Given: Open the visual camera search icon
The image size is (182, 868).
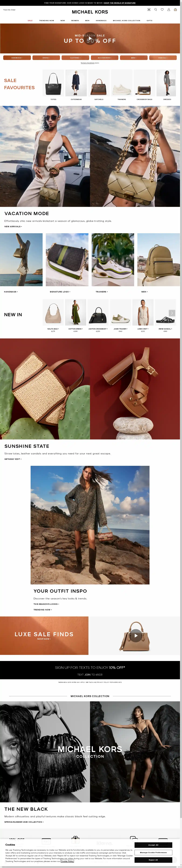Looking at the screenshot, I should pyautogui.click(x=149, y=9).
